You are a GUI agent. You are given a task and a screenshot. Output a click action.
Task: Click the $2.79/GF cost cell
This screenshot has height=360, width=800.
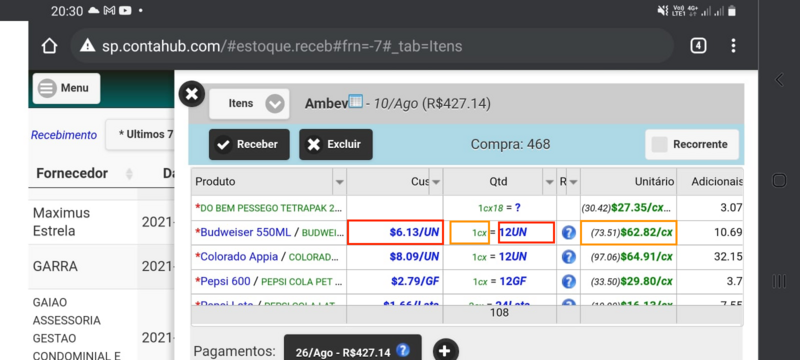pos(395,281)
